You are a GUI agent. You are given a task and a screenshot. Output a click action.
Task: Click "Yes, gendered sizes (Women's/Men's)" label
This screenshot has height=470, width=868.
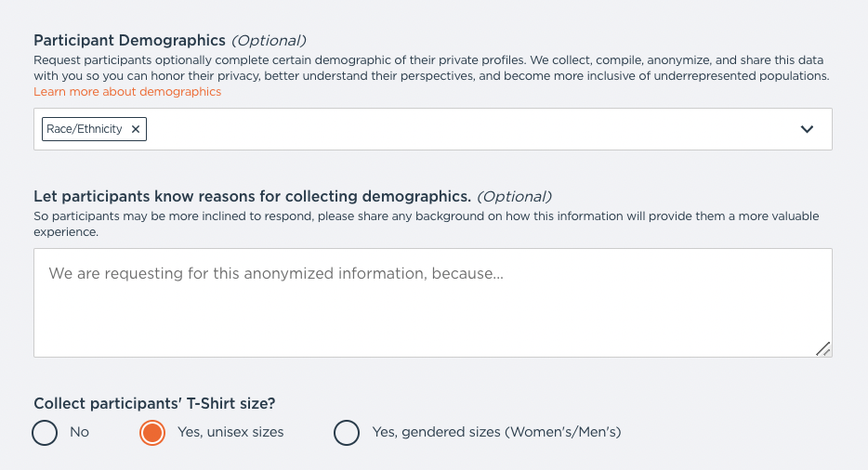(x=496, y=432)
